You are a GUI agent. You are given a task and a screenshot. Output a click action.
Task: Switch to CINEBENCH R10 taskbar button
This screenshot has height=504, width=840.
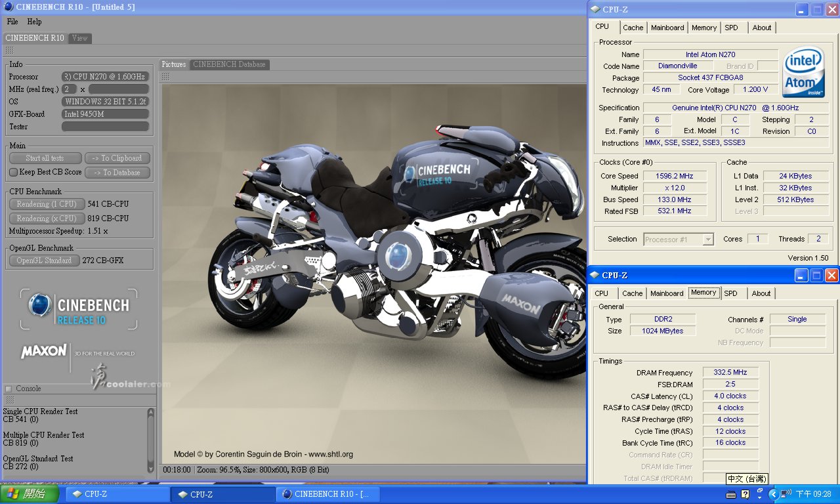click(x=327, y=494)
